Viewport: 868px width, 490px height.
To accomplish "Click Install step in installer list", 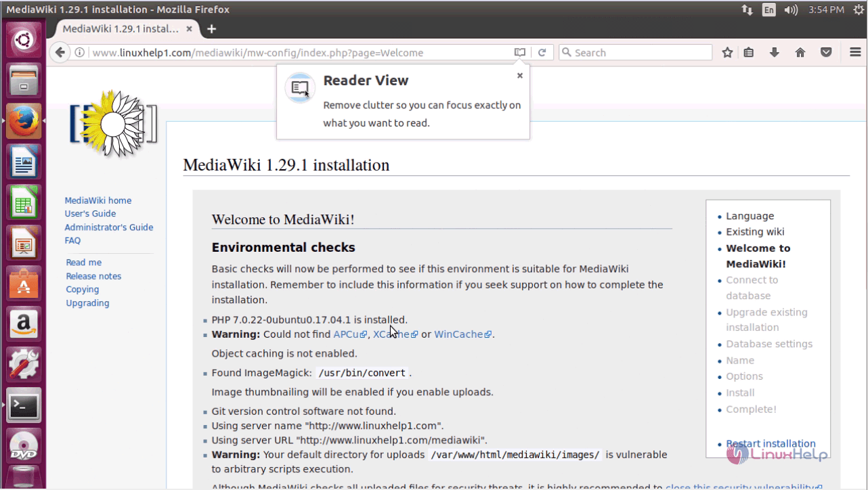I will click(740, 393).
